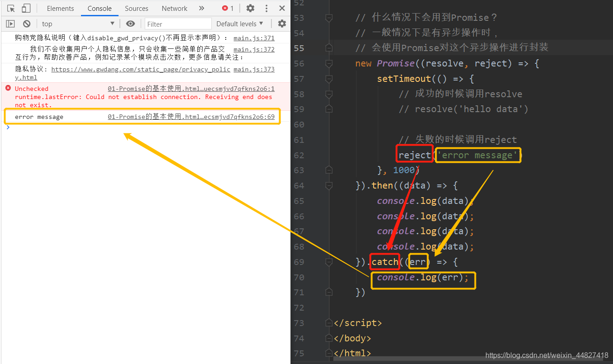Open console settings gear icon
The image size is (613, 364).
click(282, 24)
